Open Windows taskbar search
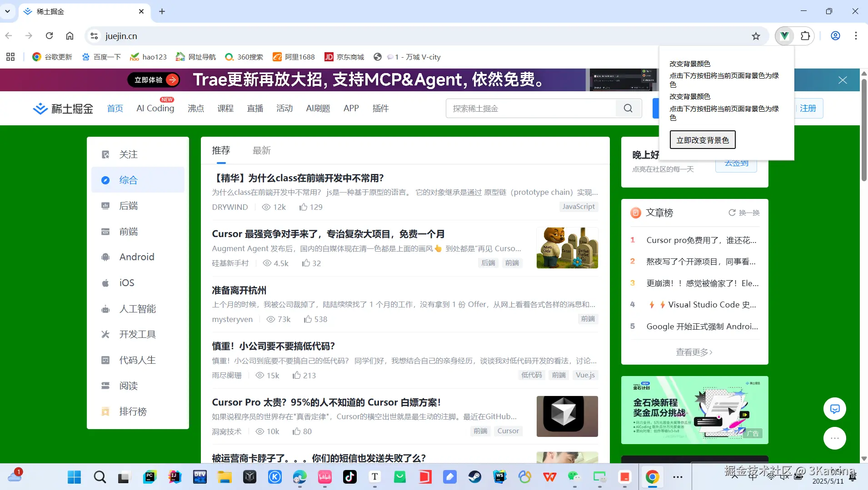Image resolution: width=868 pixels, height=490 pixels. click(x=100, y=477)
